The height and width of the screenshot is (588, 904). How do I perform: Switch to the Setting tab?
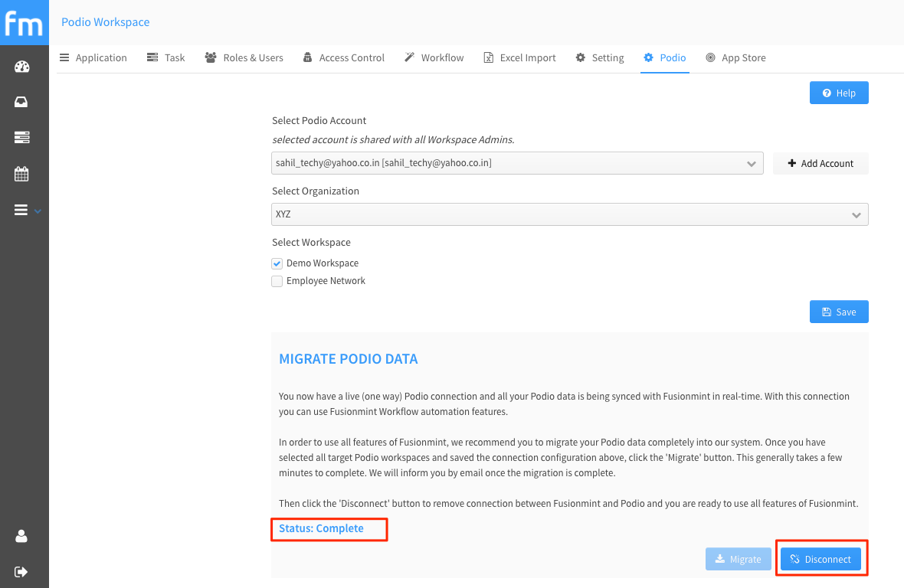600,57
